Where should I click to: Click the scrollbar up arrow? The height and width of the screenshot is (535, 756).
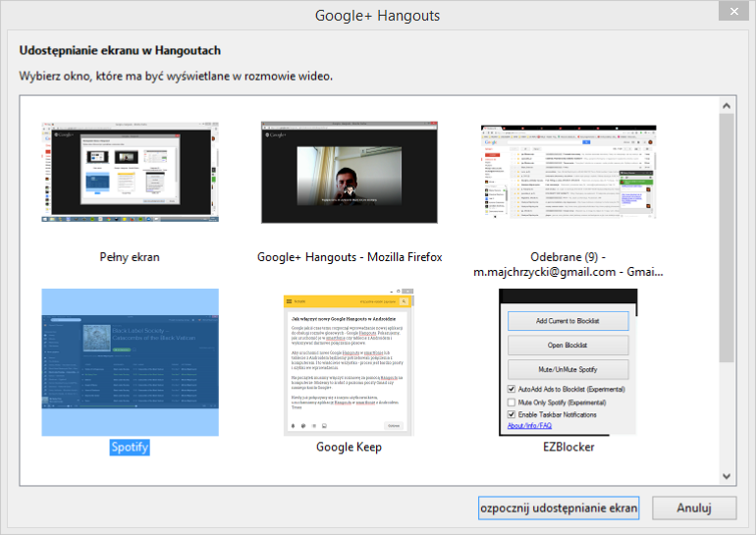pyautogui.click(x=727, y=106)
